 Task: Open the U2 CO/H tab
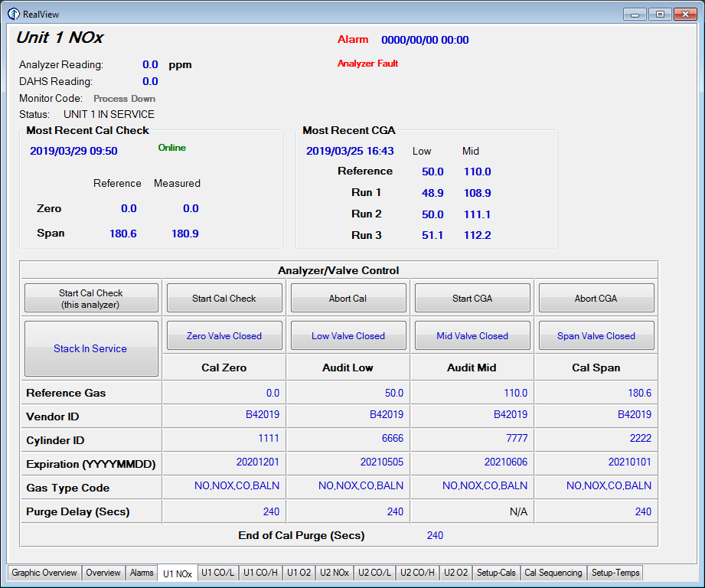417,573
